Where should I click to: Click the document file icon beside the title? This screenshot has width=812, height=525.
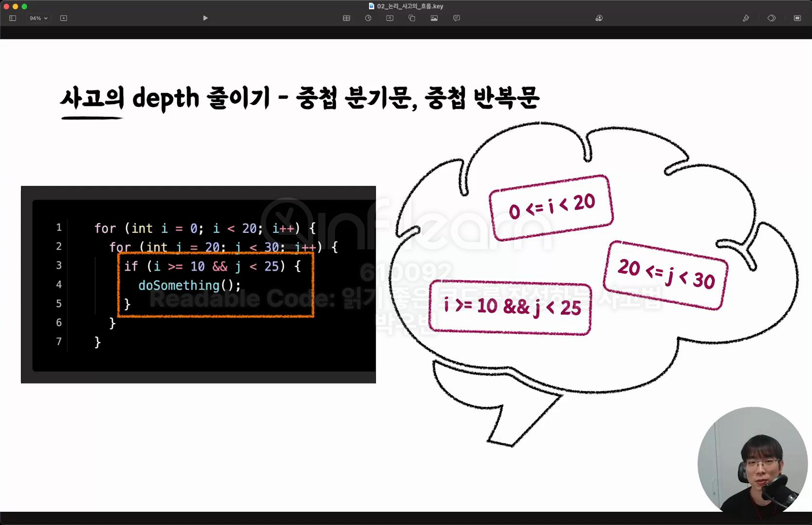372,6
